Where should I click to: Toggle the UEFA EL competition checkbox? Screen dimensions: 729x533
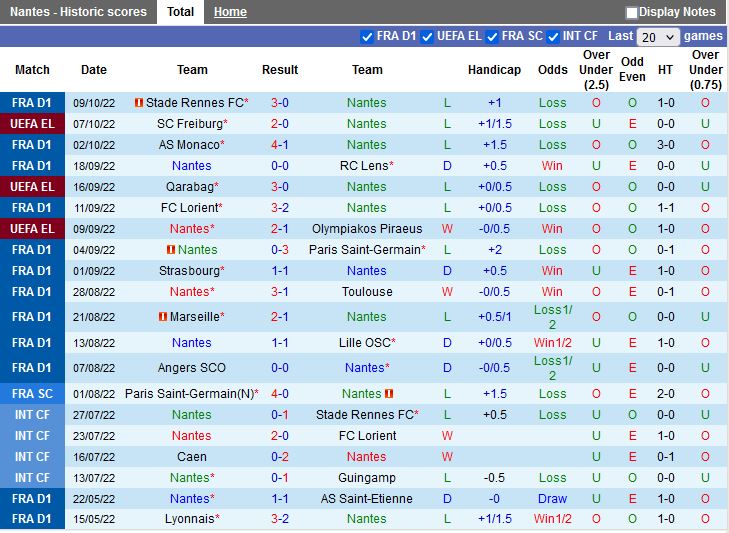pyautogui.click(x=428, y=36)
